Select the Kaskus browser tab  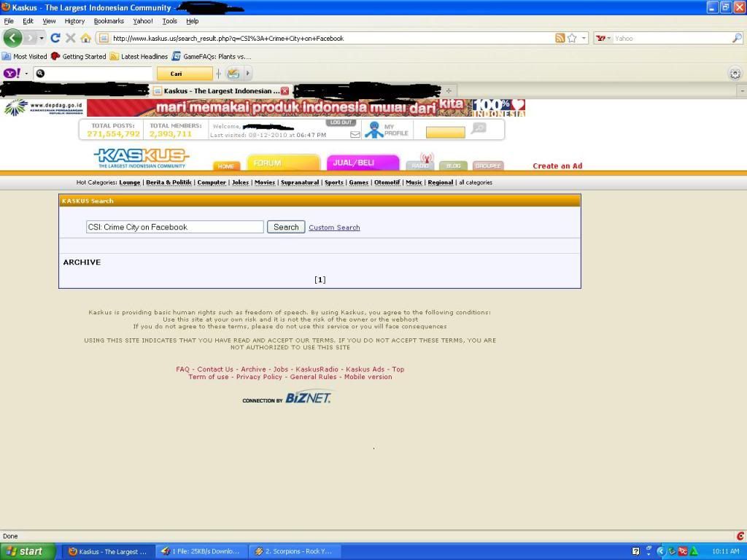coord(220,90)
